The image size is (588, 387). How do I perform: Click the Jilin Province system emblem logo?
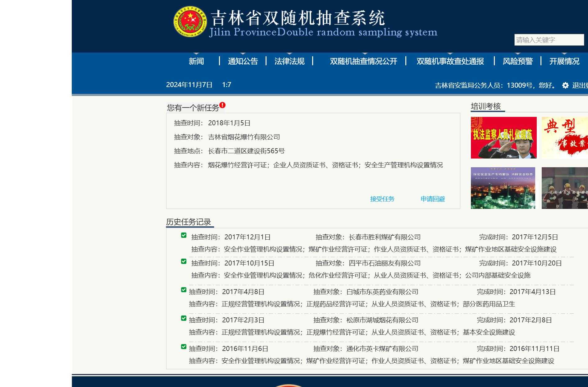(x=190, y=22)
